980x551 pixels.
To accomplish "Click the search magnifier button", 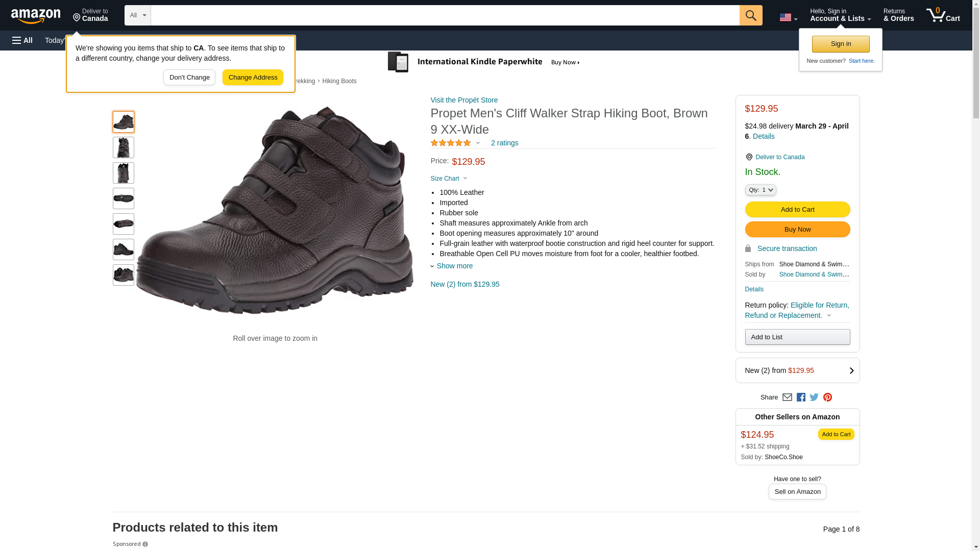I will 751,15.
